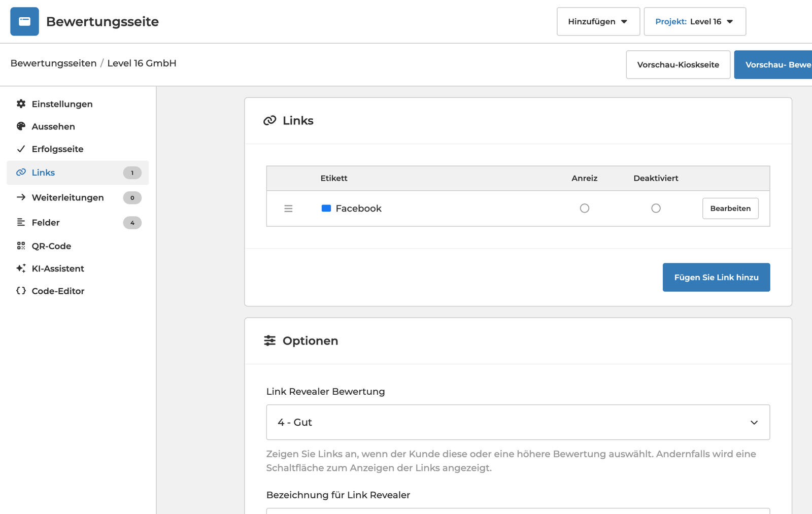Click the drag handle on Facebook row

click(288, 209)
